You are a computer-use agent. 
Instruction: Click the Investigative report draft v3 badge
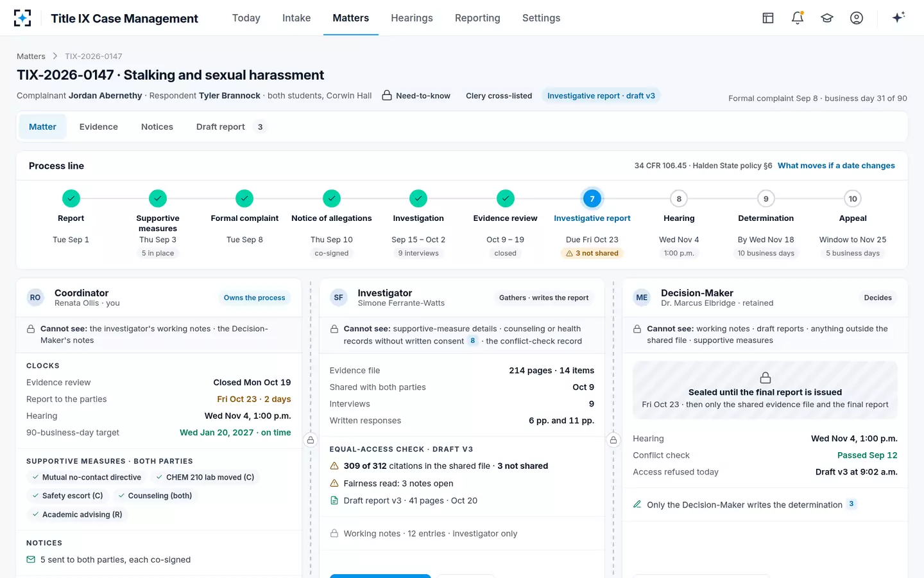pos(601,96)
